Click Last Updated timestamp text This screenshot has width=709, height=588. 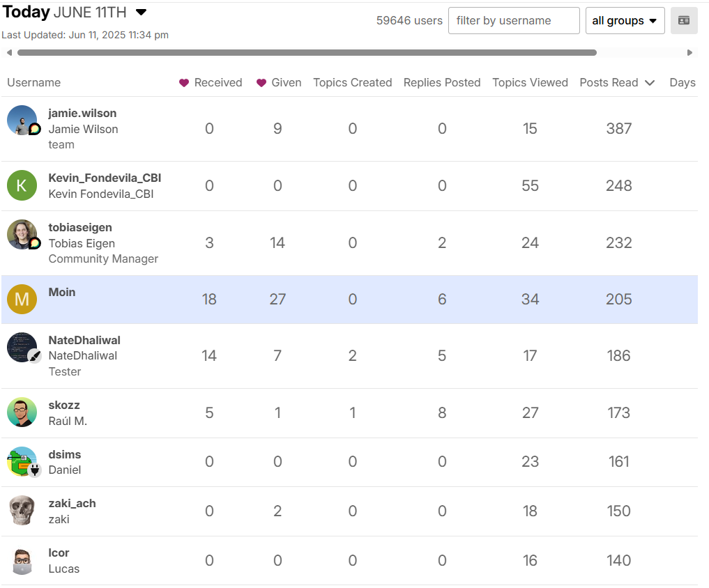point(85,35)
